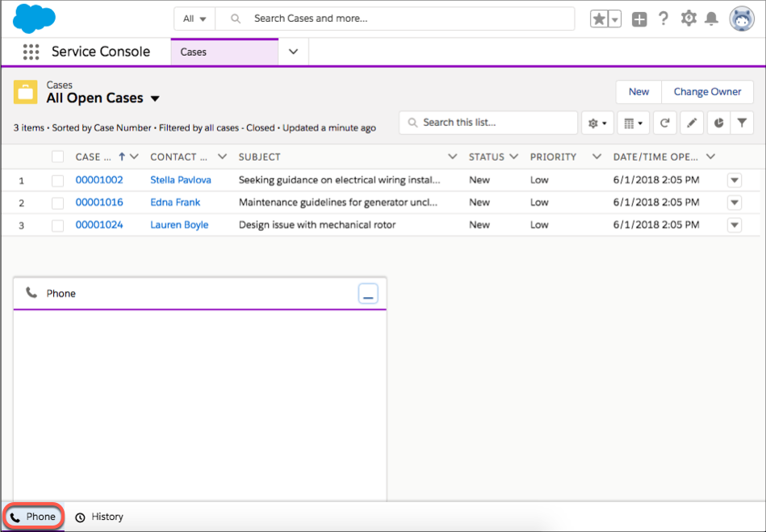Open the user profile avatar
The width and height of the screenshot is (766, 532).
742,19
